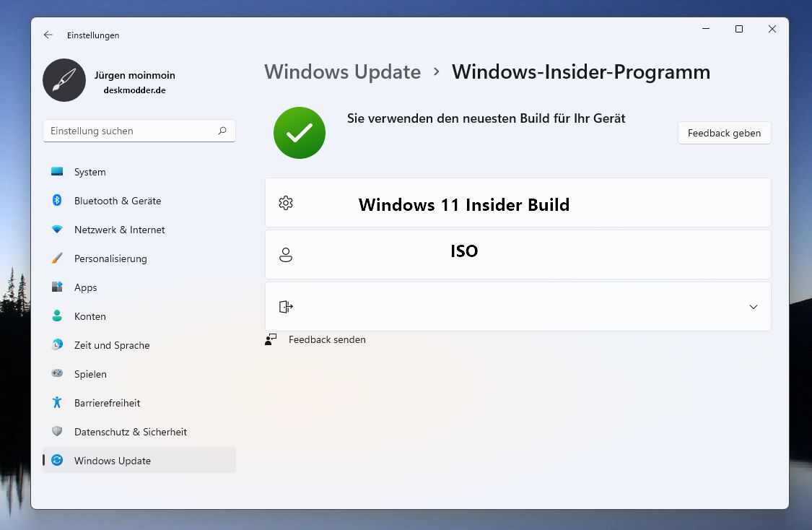The width and height of the screenshot is (812, 530).
Task: Click the Barrierefreiheit figure icon
Action: 57,402
